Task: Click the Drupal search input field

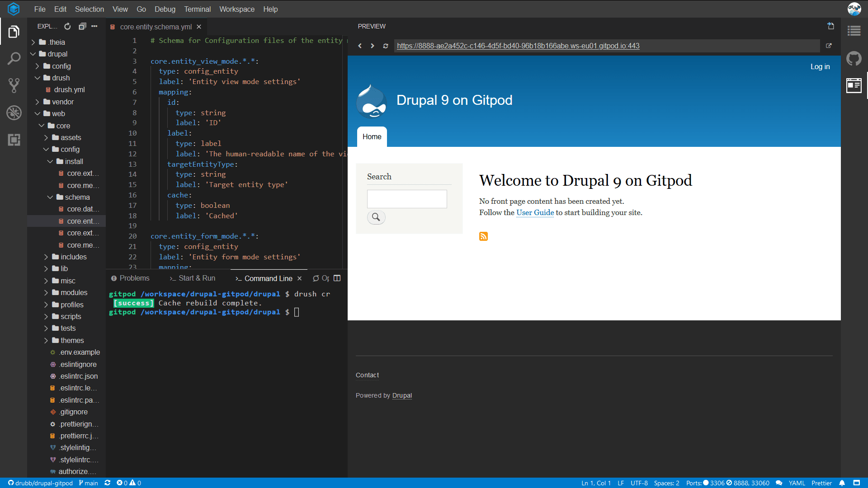Action: click(406, 199)
